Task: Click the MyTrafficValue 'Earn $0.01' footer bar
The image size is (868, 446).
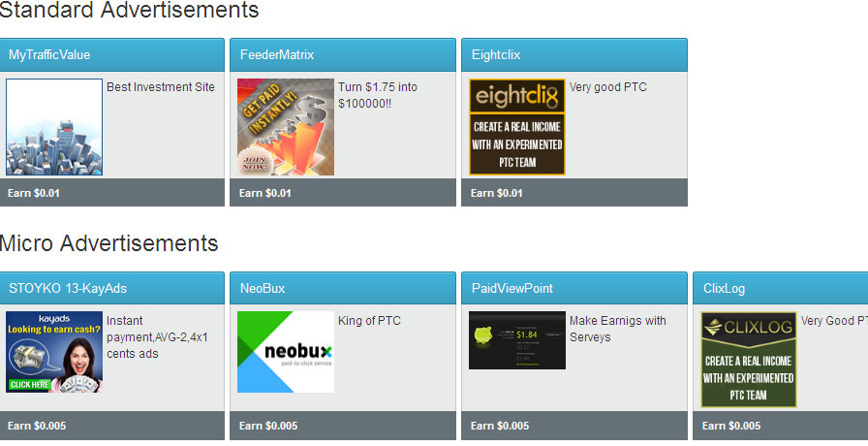Action: (110, 193)
